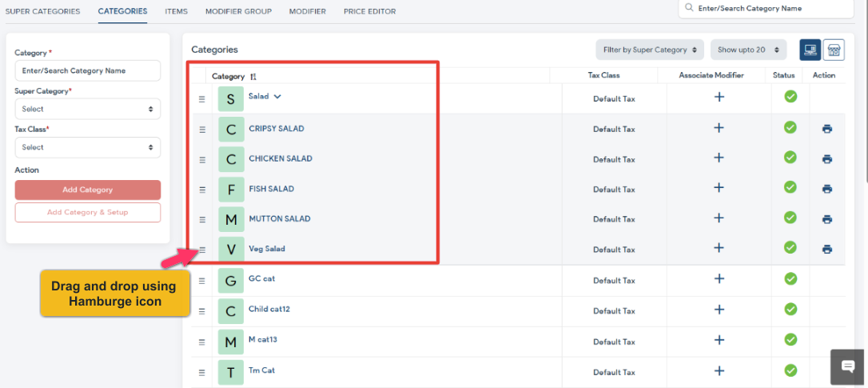Open the Tax Class select dropdown
The width and height of the screenshot is (868, 388).
pos(87,147)
